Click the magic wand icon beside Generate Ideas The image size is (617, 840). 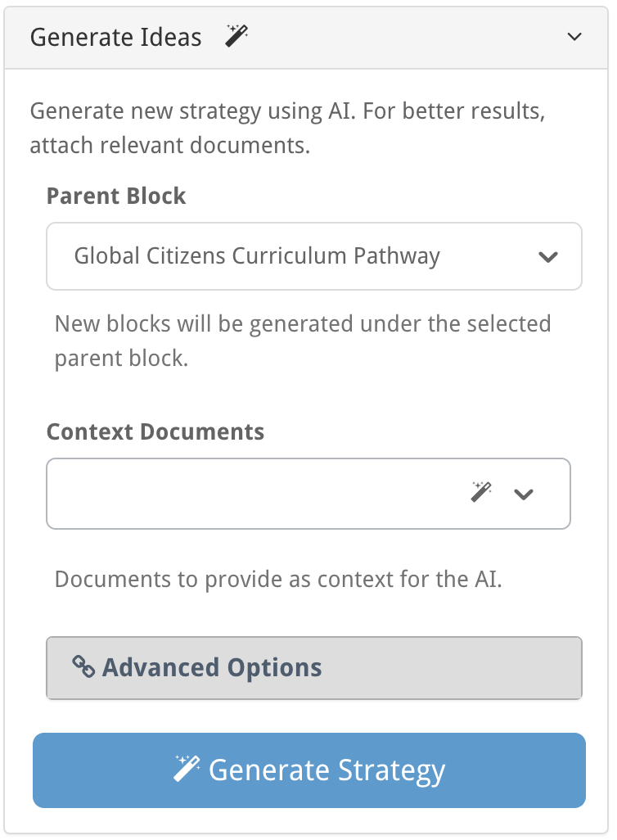pyautogui.click(x=236, y=36)
